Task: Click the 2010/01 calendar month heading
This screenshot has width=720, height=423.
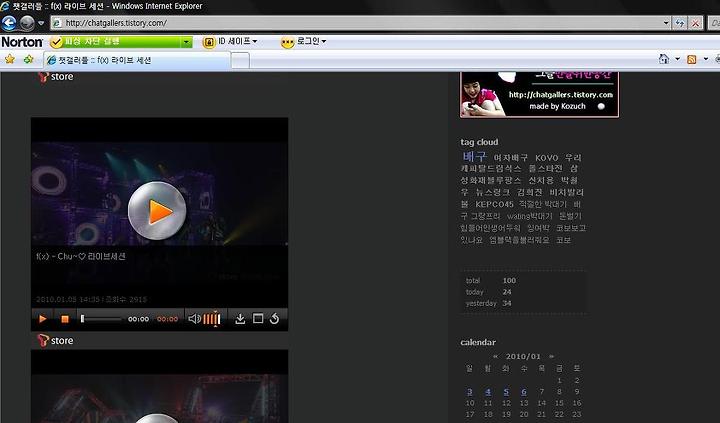Action: click(523, 356)
